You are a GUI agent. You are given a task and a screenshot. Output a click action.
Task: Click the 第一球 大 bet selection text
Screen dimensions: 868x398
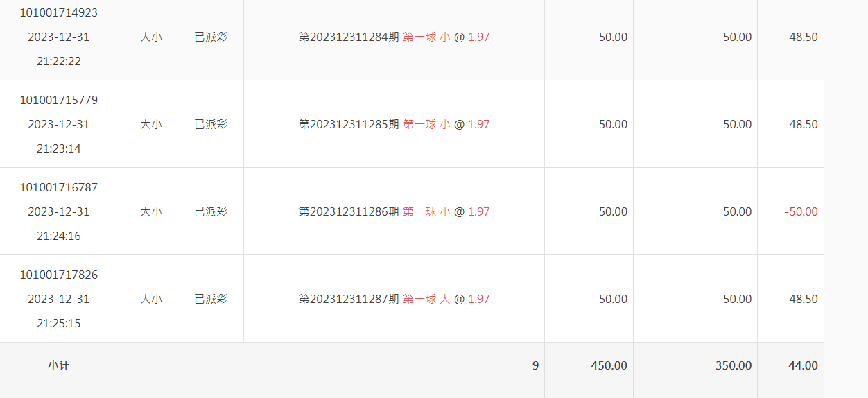426,299
